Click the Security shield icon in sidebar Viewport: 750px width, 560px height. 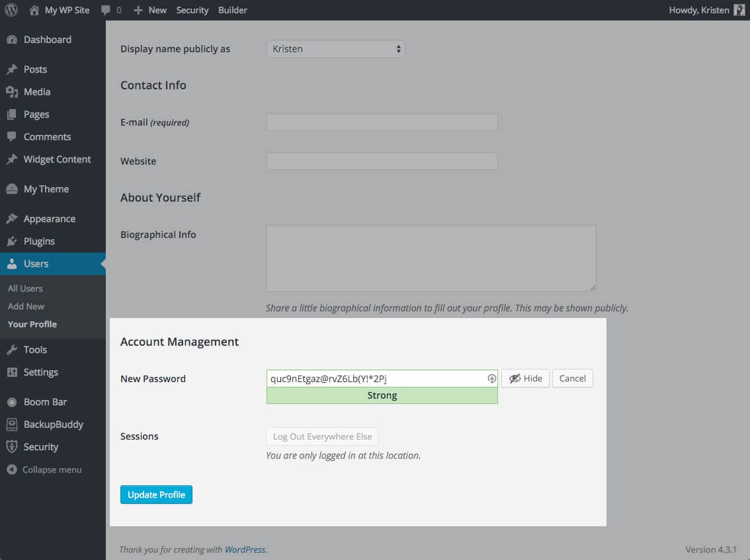[x=12, y=447]
